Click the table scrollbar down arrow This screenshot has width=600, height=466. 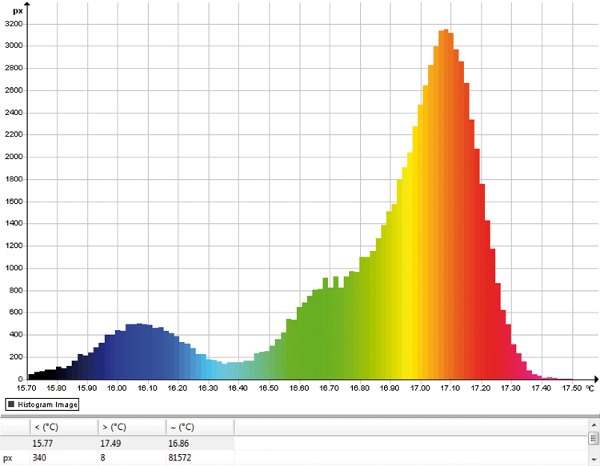click(593, 461)
